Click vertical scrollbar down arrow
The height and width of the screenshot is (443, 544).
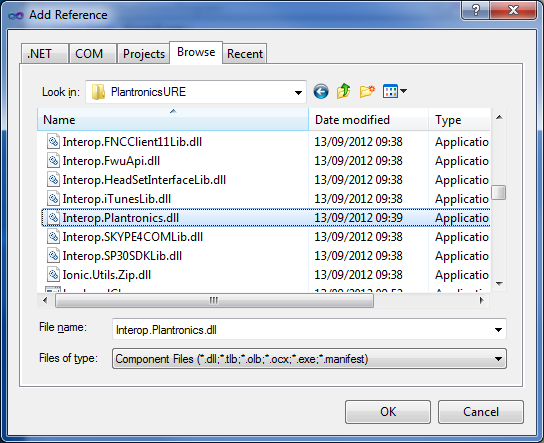499,283
